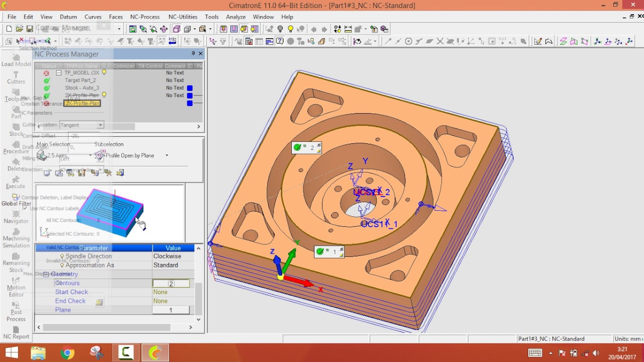The width and height of the screenshot is (644, 362).
Task: Open the Cutters tool in sidebar
Action: (x=16, y=77)
